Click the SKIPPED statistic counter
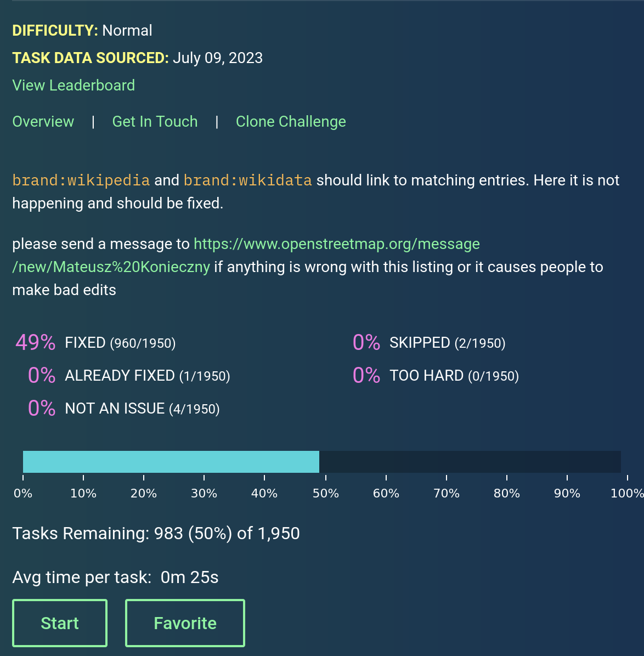This screenshot has height=656, width=644. (429, 342)
